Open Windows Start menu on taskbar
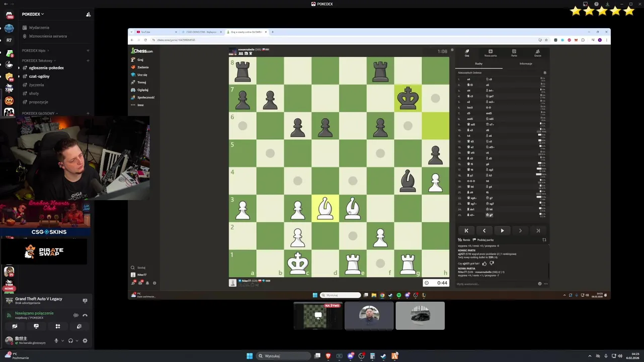The height and width of the screenshot is (362, 644). [249, 356]
